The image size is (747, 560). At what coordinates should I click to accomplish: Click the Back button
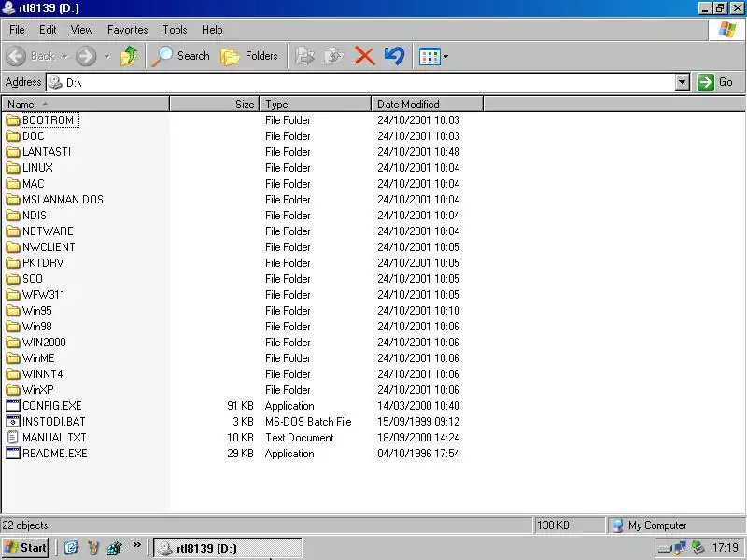pos(31,56)
